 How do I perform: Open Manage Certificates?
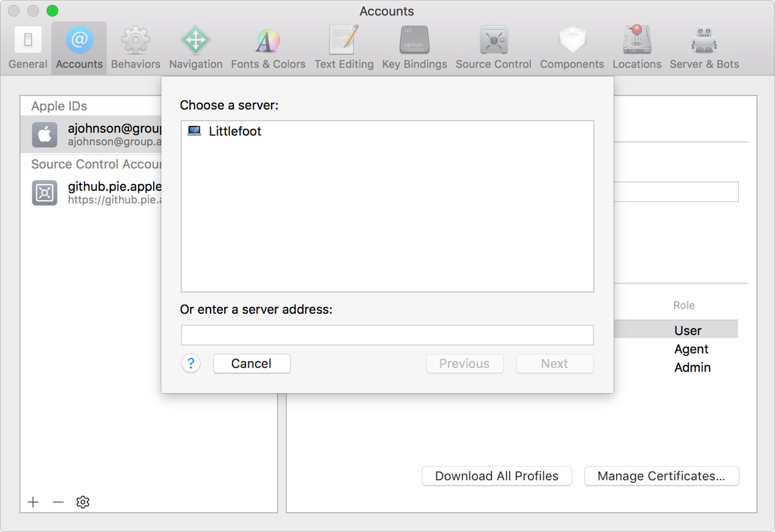coord(661,476)
